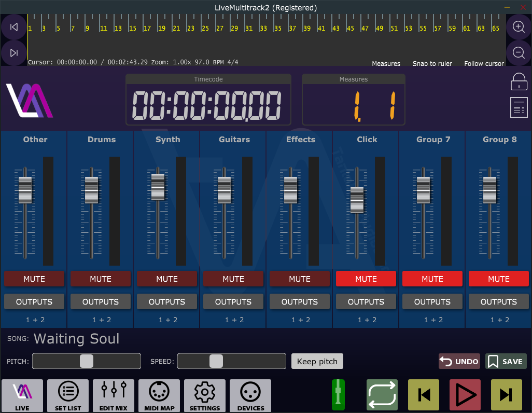Mute the Other group
This screenshot has height=413, width=532.
click(x=34, y=279)
